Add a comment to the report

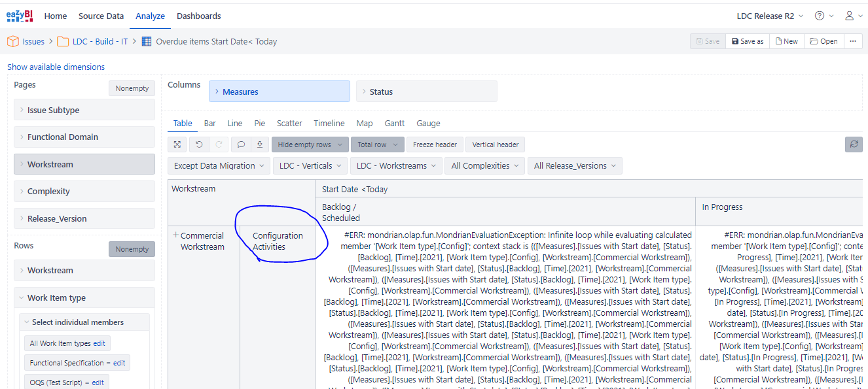click(x=241, y=144)
